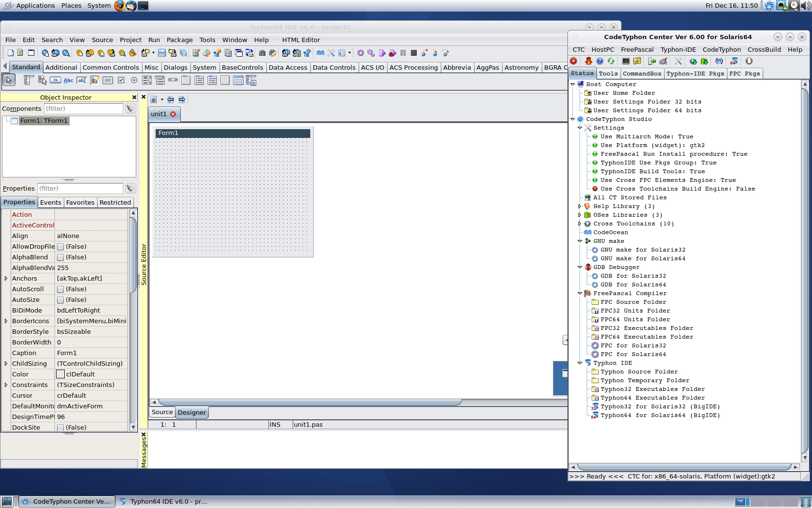Pick the TScrollBar component icon

173,80
